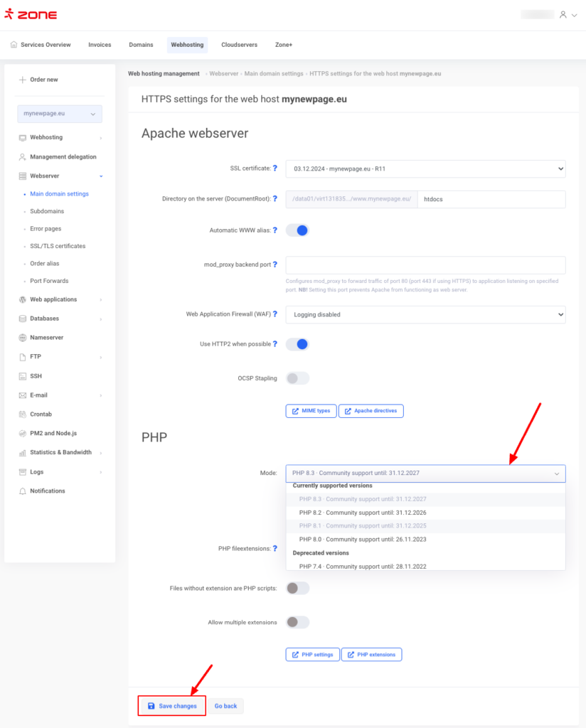
Task: Click the Crontab icon in sidebar
Action: [x=23, y=414]
